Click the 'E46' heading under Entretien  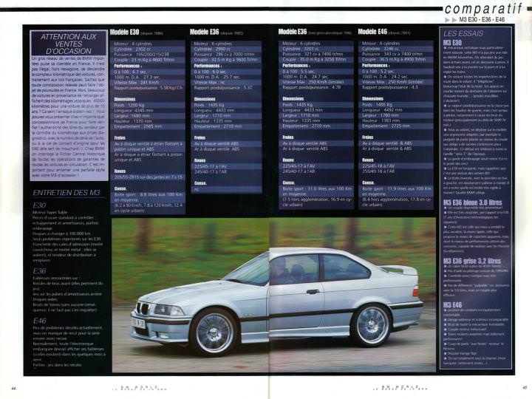(39, 321)
